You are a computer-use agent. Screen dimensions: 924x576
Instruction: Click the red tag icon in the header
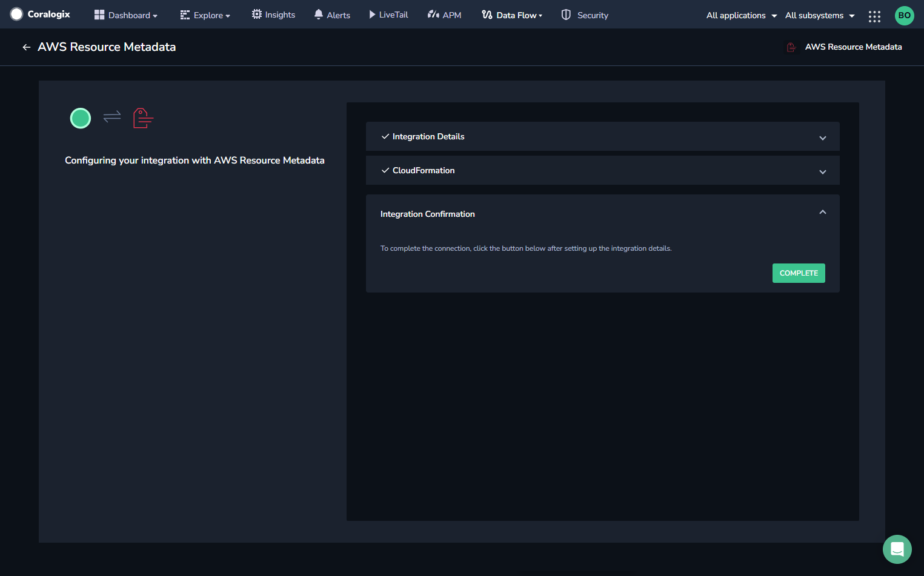click(791, 47)
